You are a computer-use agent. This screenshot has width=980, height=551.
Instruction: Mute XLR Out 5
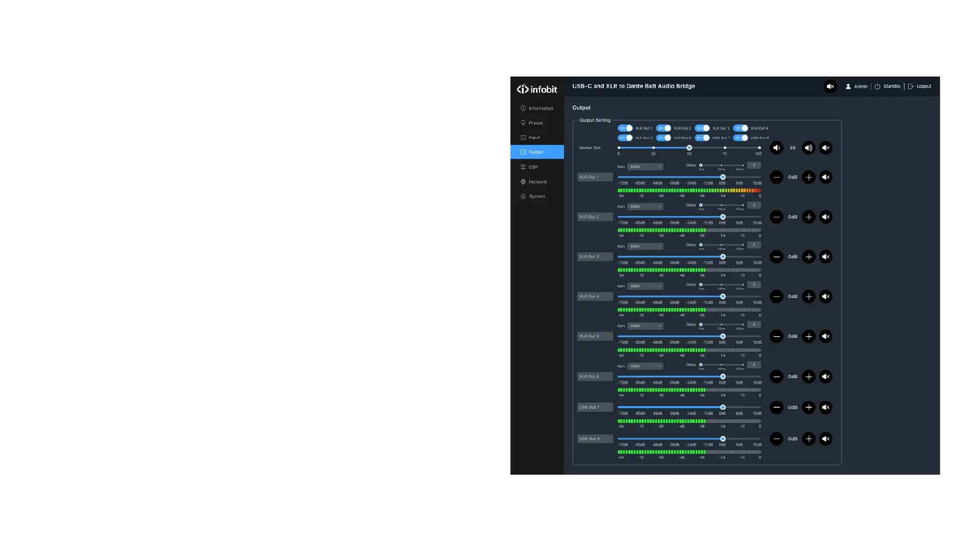click(826, 336)
